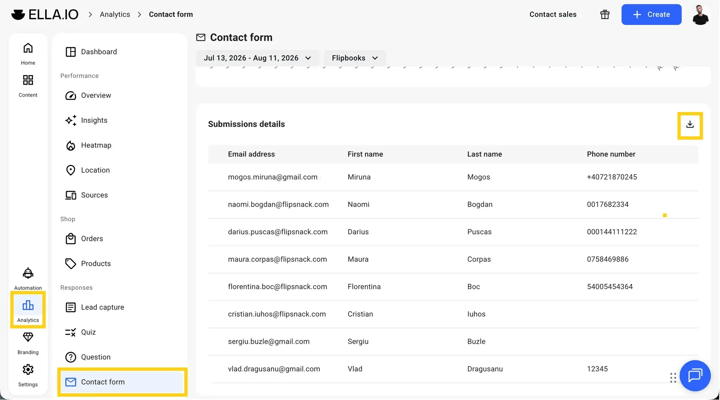Image resolution: width=720 pixels, height=400 pixels.
Task: Click Contact sales link
Action: [x=553, y=15]
